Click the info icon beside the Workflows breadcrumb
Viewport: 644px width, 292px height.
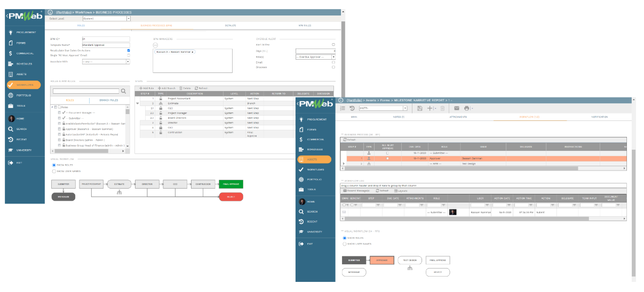click(x=50, y=12)
